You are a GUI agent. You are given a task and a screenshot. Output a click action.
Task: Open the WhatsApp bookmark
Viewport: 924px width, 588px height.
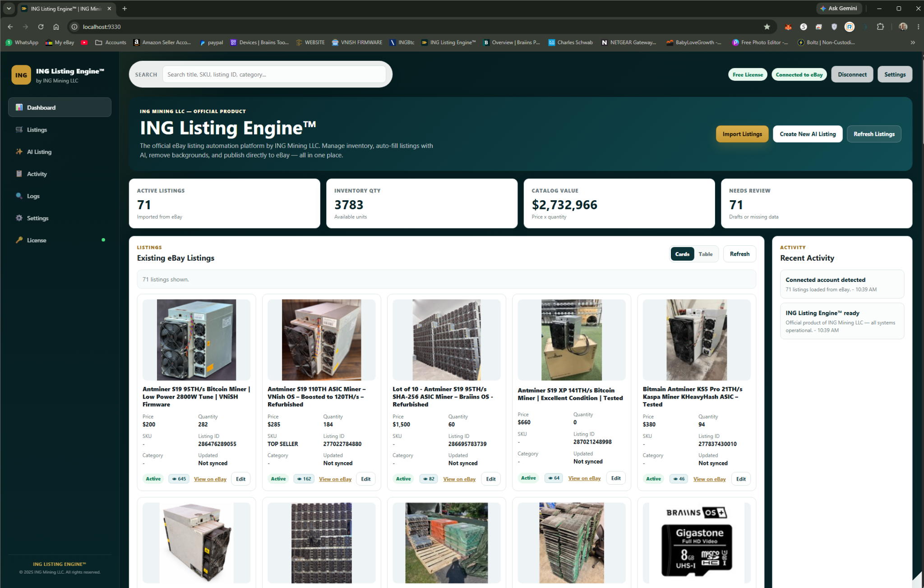pyautogui.click(x=22, y=42)
